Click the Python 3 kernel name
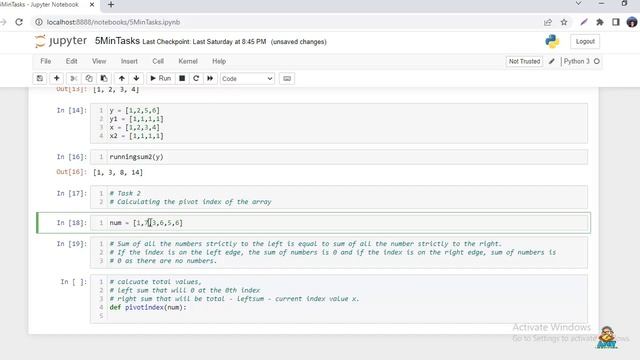 pos(576,61)
